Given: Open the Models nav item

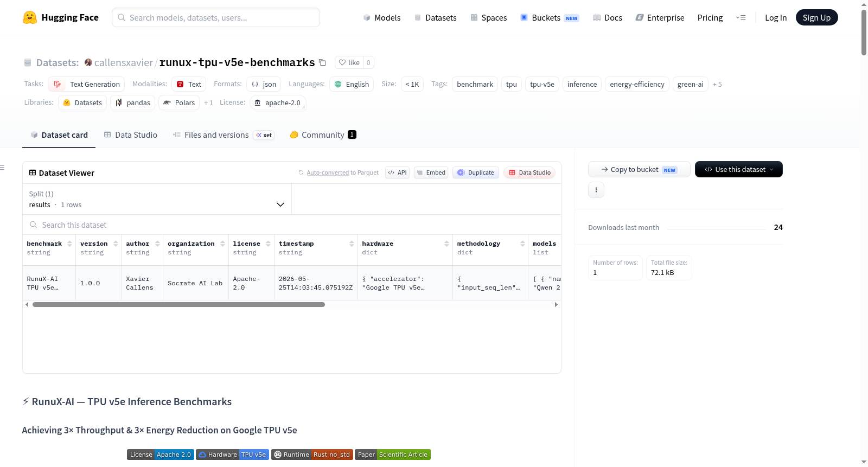Looking at the screenshot, I should coord(382,17).
